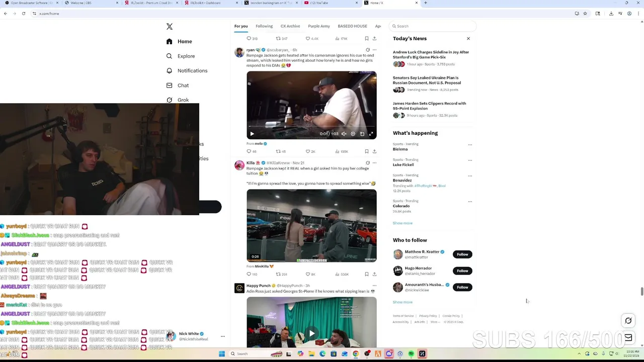The width and height of the screenshot is (644, 362).
Task: Like Killa's post with 8K likes
Action: pos(310,274)
